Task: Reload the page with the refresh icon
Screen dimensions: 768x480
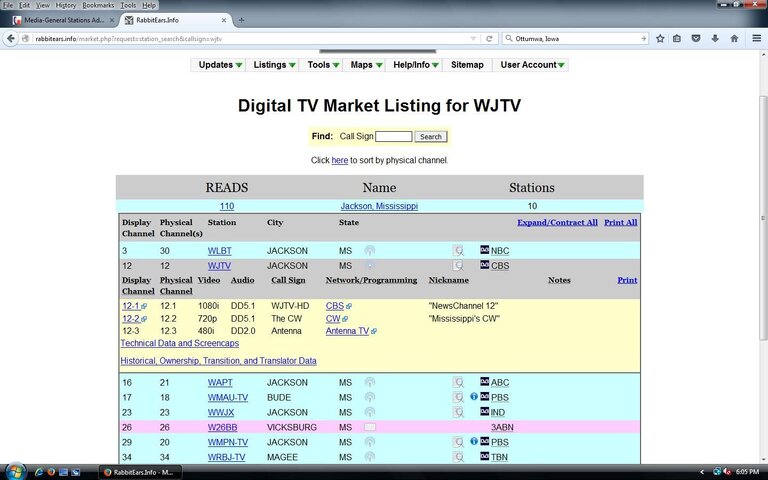Action: click(489, 38)
